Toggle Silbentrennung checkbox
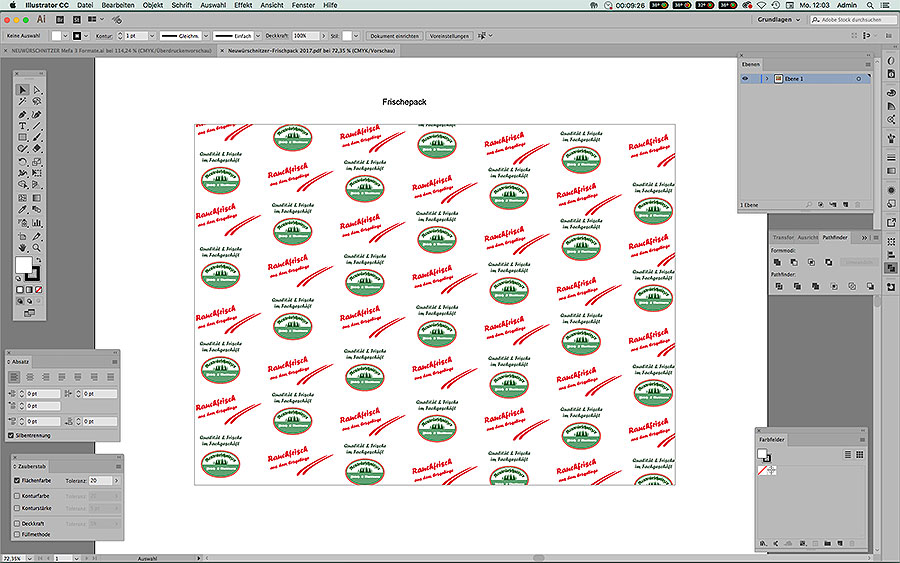The width and height of the screenshot is (900, 563). 11,435
